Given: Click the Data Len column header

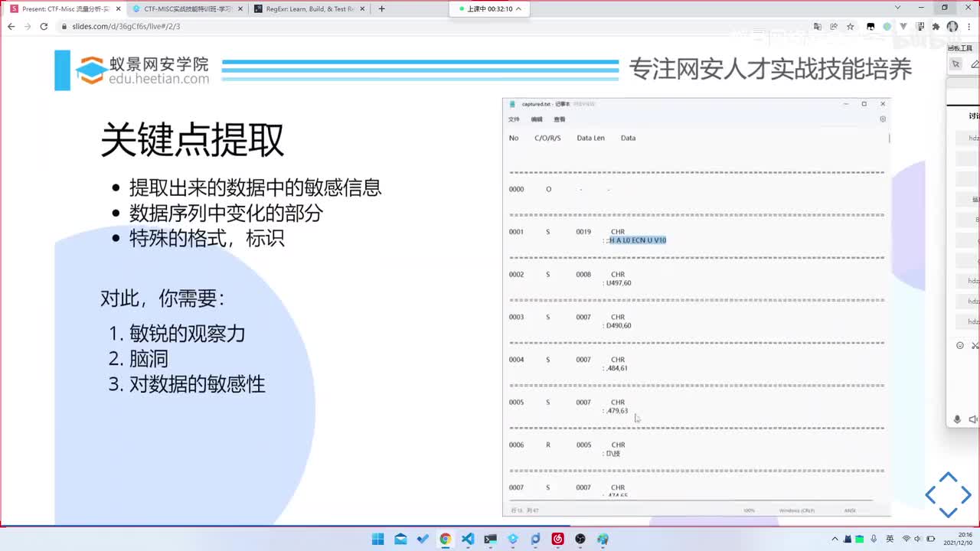Looking at the screenshot, I should click(590, 139).
